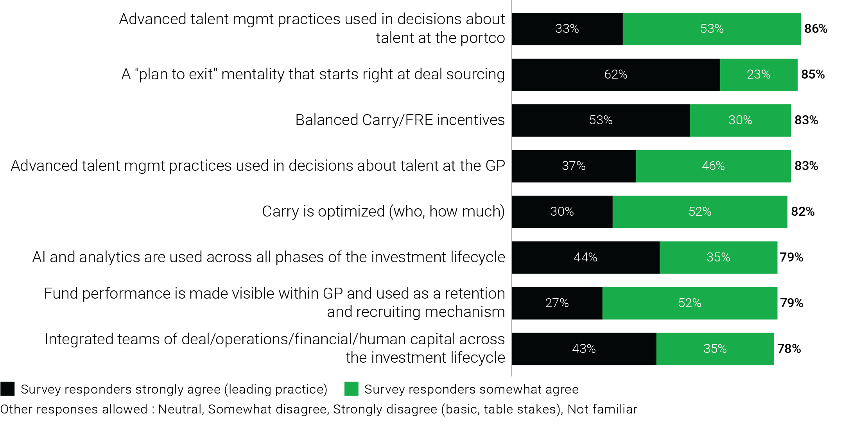Image resolution: width=868 pixels, height=426 pixels.
Task: Click the 62% black bar segment
Action: tap(615, 75)
